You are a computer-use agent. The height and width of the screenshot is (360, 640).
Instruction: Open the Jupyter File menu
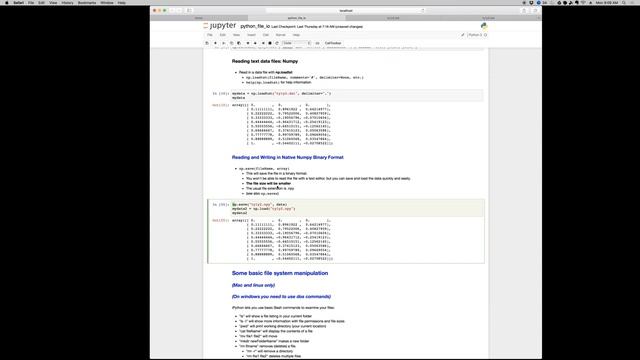tap(210, 35)
